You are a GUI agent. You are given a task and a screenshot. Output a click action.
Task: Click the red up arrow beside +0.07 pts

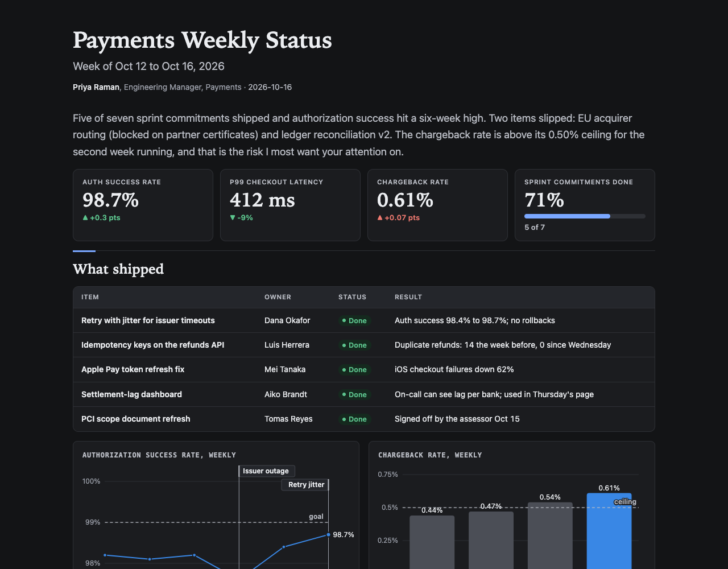pos(379,217)
